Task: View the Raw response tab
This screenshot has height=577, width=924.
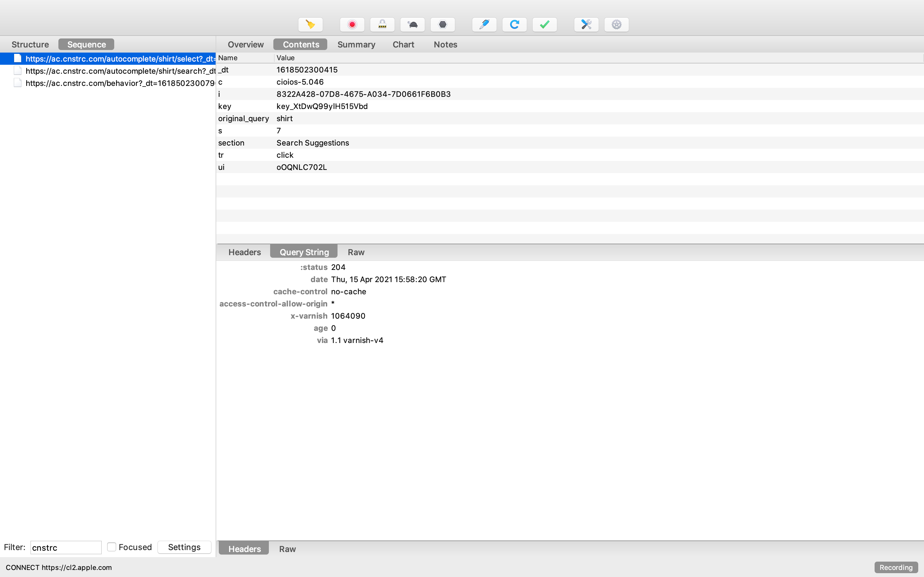Action: pos(287,549)
